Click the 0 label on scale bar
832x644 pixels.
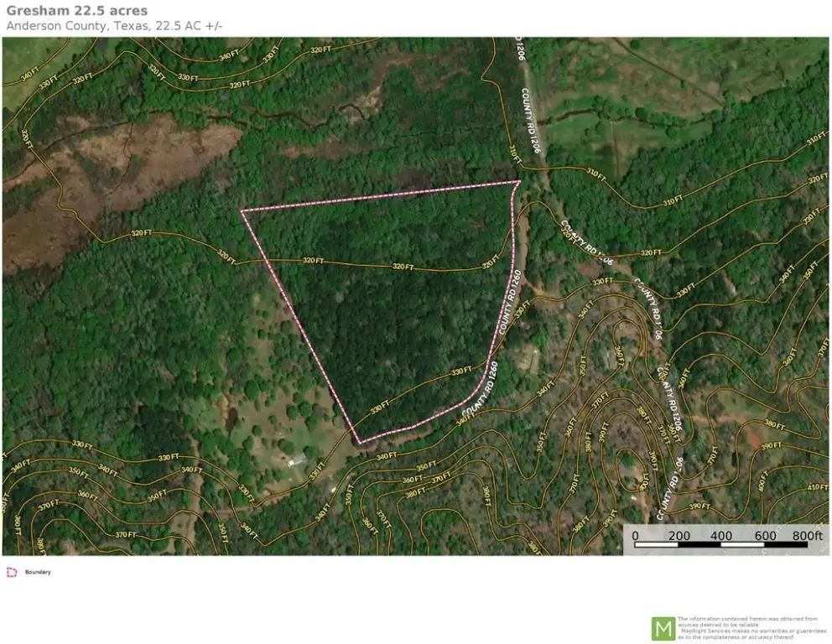click(635, 535)
